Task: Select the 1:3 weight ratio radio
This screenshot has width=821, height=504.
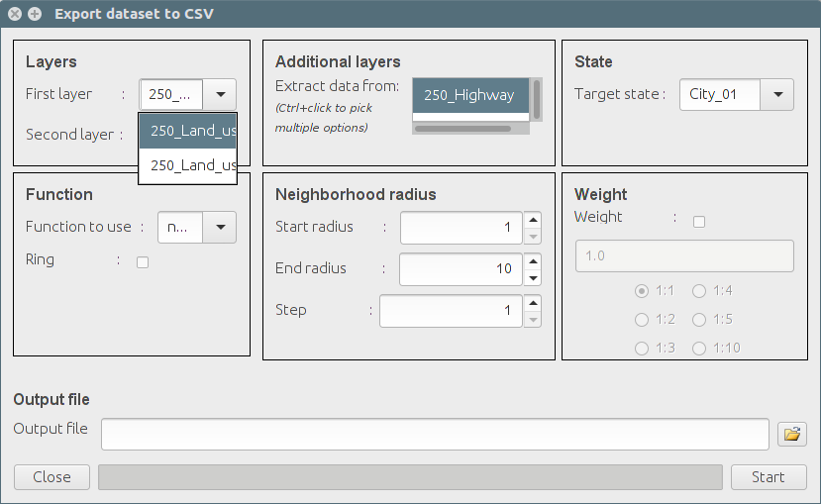Action: point(642,348)
